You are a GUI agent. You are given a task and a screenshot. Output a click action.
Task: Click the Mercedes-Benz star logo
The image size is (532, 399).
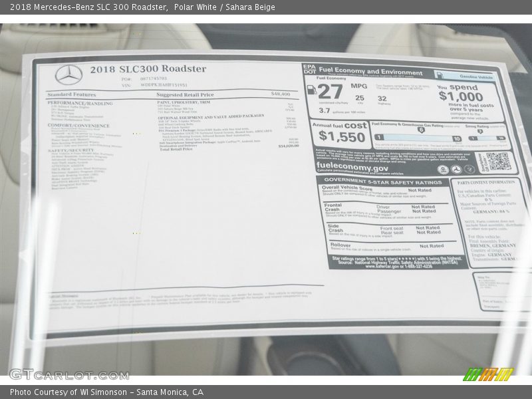point(68,74)
